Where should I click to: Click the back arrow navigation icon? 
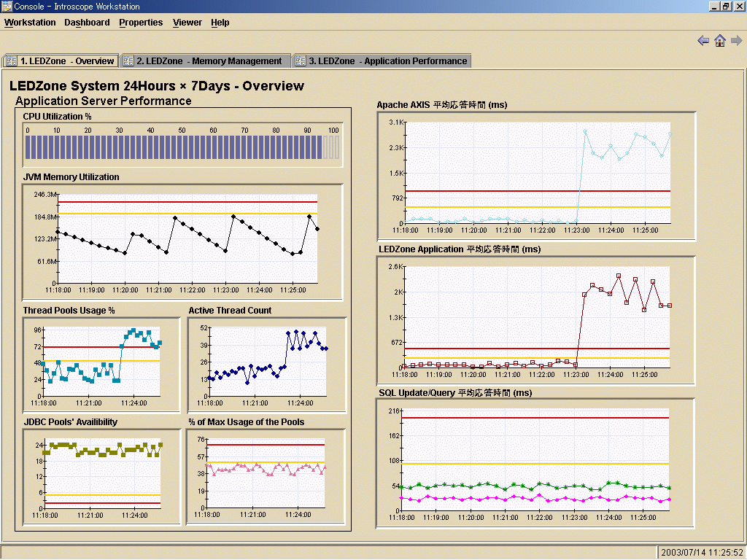point(703,41)
